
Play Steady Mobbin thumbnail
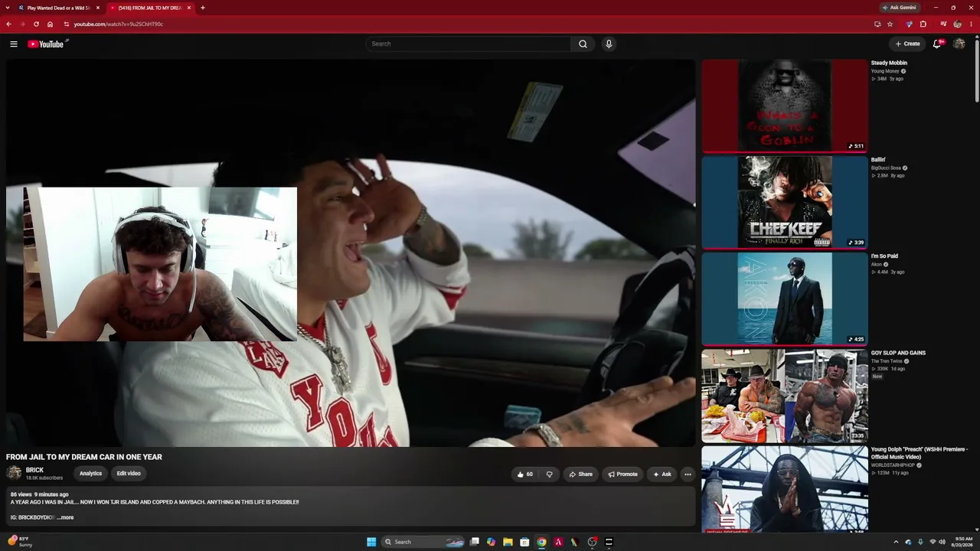coord(785,106)
